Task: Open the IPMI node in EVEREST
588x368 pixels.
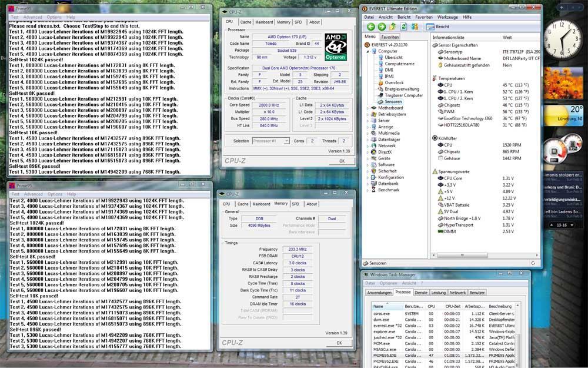Action: pyautogui.click(x=386, y=76)
